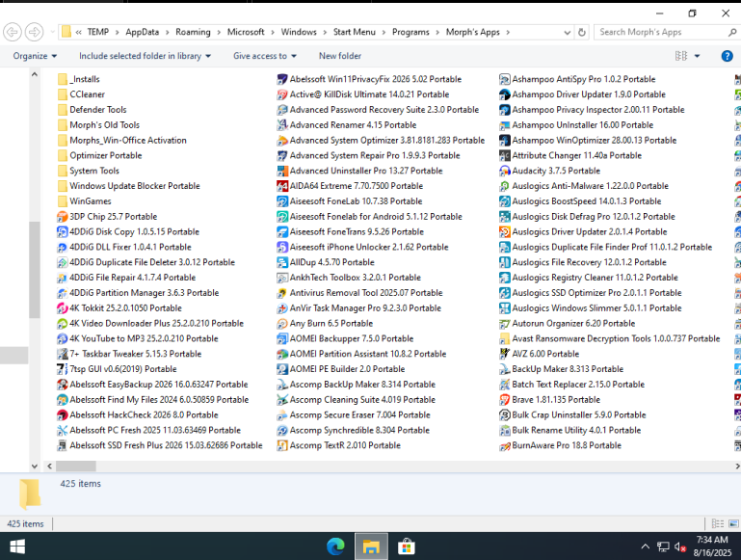This screenshot has height=560, width=741.
Task: Click Microsoft in the address path
Action: (246, 32)
